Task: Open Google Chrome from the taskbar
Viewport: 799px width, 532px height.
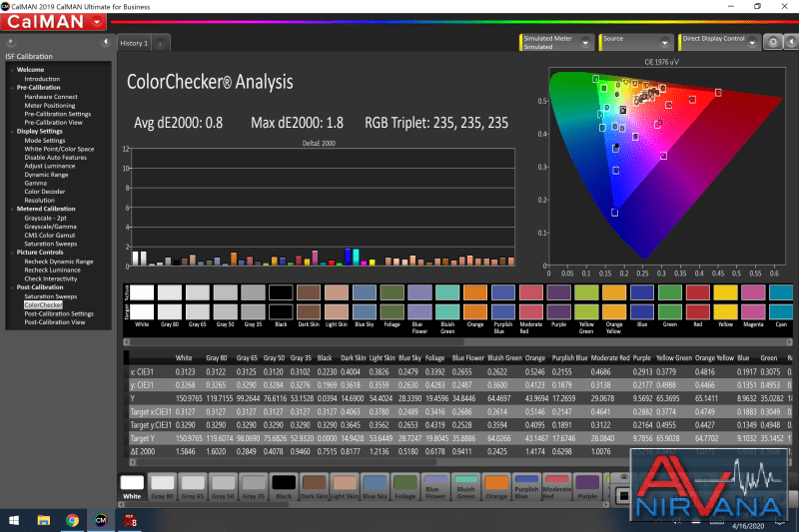Action: (72, 520)
